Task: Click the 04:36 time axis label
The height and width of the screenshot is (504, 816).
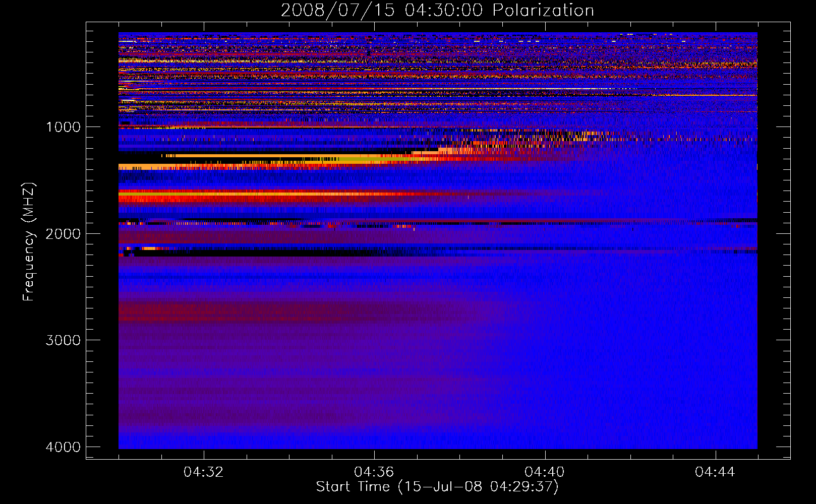Action: point(374,472)
